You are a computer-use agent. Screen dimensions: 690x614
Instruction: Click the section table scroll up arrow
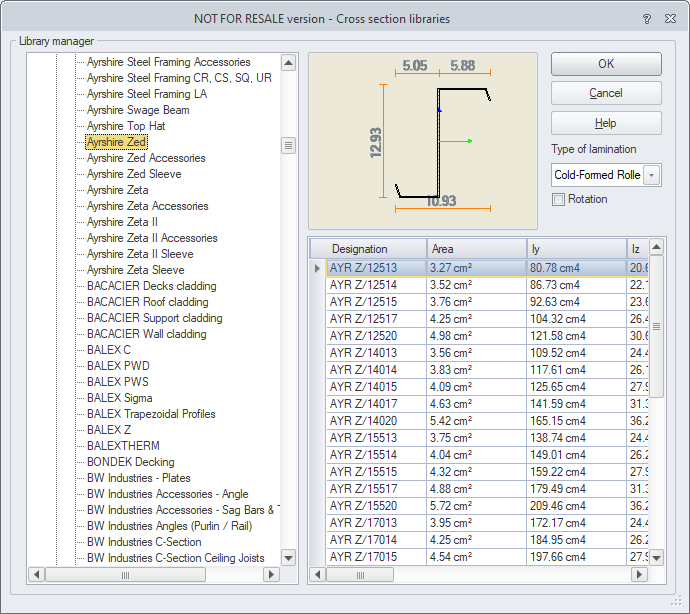pos(656,247)
